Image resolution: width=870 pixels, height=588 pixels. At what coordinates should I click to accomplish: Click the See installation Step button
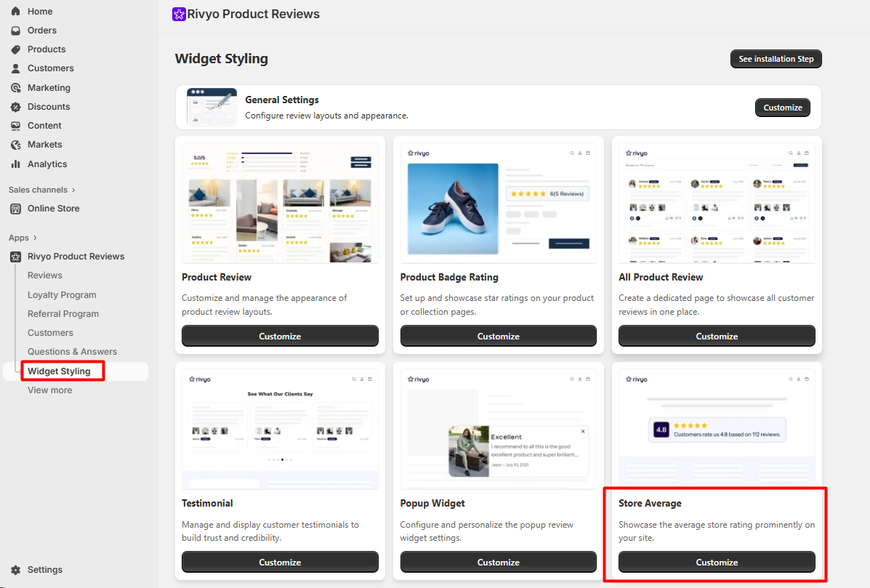click(776, 59)
